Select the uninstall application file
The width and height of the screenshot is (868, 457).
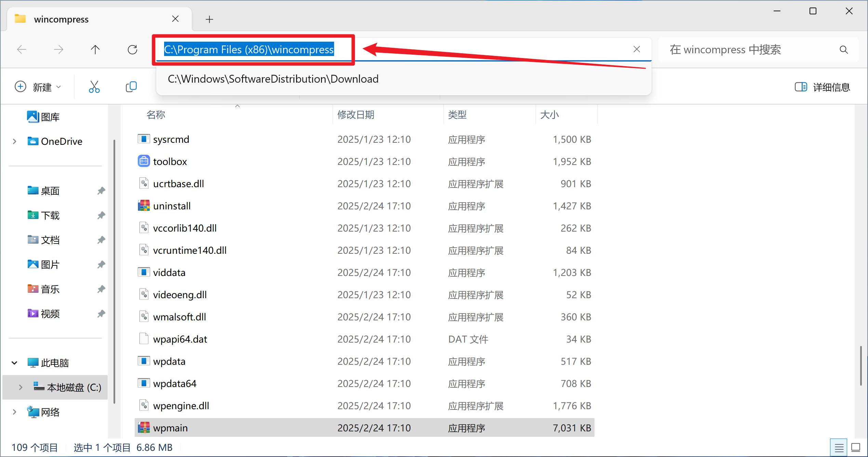[172, 206]
